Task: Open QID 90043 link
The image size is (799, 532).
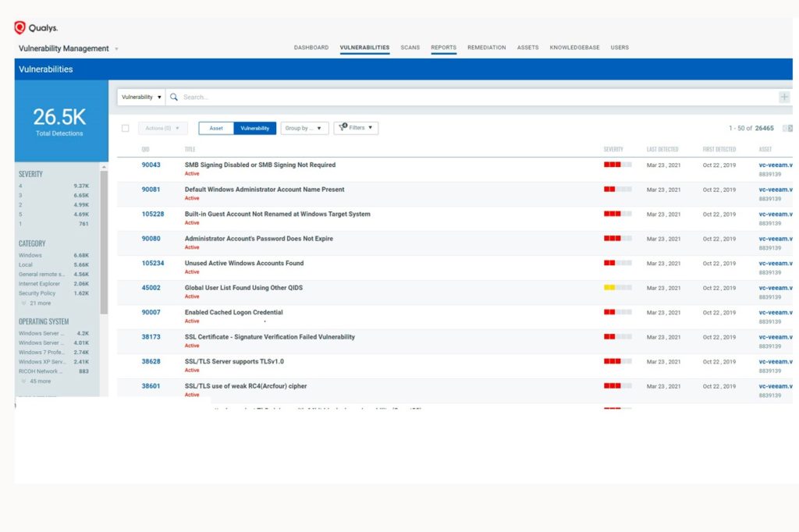Action: (x=151, y=165)
